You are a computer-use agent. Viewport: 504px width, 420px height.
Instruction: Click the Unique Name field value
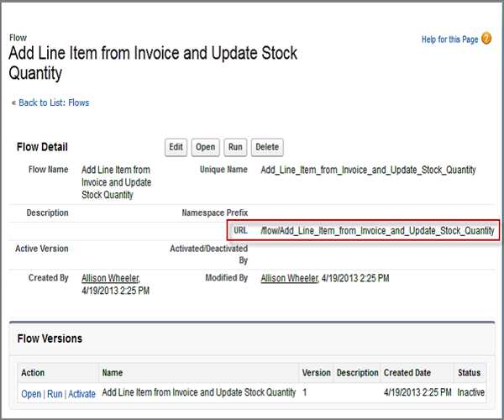(x=368, y=170)
